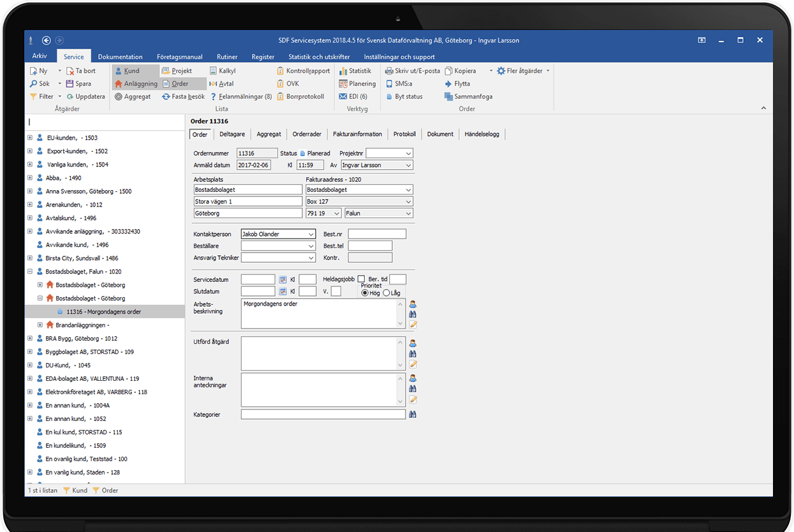Screen dimensions: 794x532
Task: Open the Statistik och utskrifter ribbon tab
Action: [319, 57]
